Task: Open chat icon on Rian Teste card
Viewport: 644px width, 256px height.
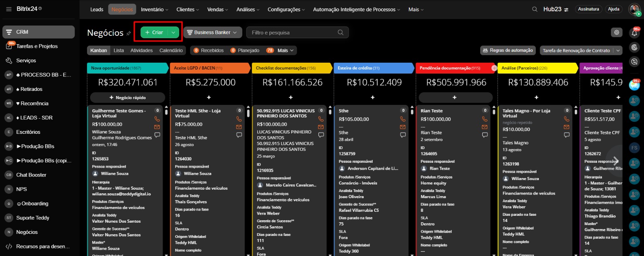Action: click(x=485, y=135)
